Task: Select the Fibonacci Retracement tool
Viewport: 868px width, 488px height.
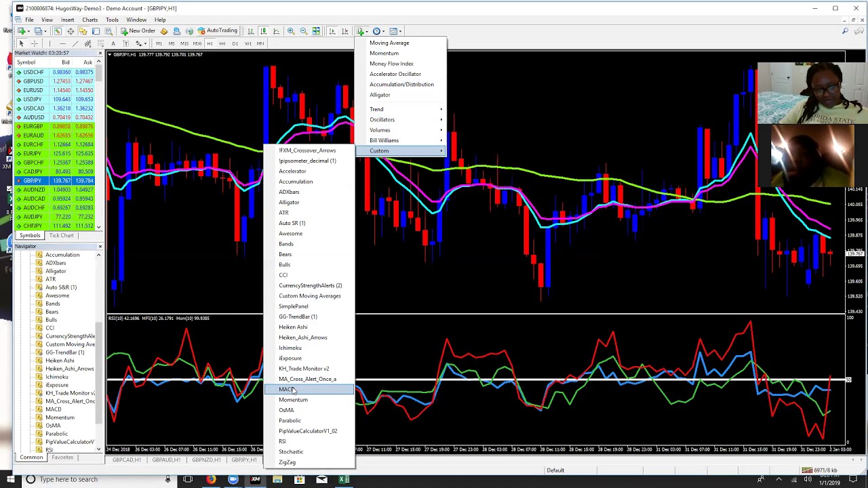Action: (x=100, y=43)
